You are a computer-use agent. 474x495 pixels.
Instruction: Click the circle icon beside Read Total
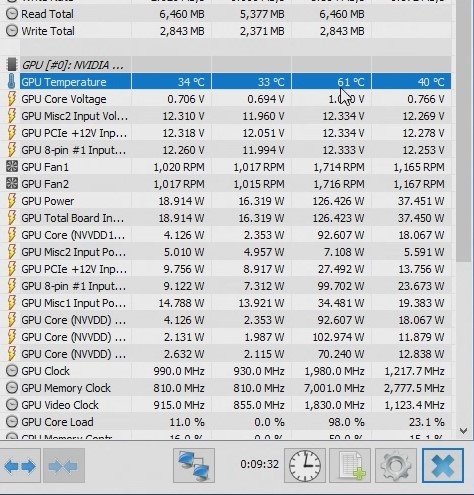pos(12,14)
